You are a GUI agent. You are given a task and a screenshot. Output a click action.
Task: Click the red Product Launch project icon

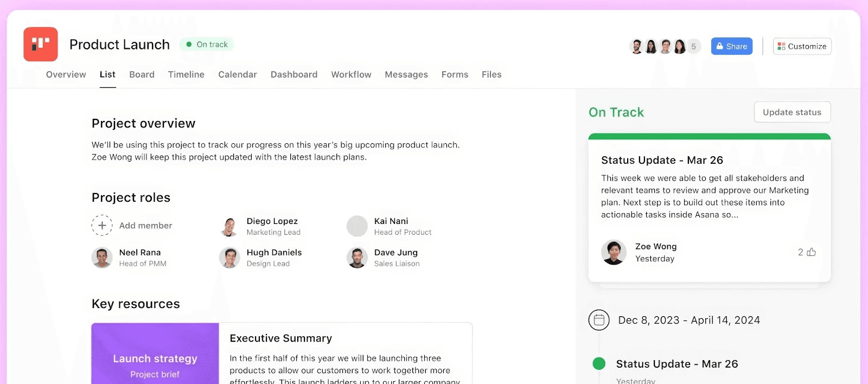click(x=41, y=44)
